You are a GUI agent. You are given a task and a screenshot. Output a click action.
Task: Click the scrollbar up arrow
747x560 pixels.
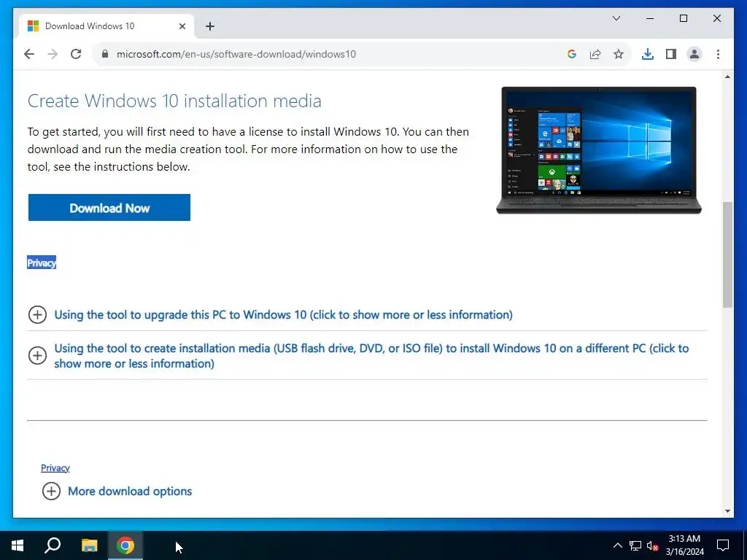[x=727, y=77]
